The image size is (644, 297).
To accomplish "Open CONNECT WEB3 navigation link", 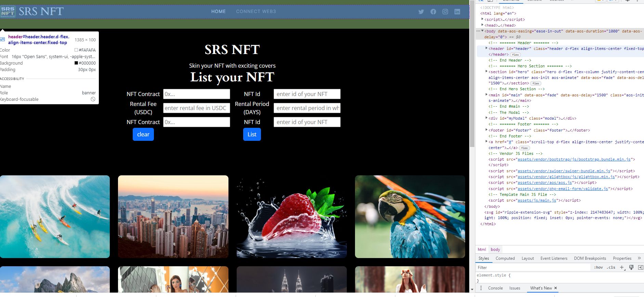I will (x=256, y=11).
